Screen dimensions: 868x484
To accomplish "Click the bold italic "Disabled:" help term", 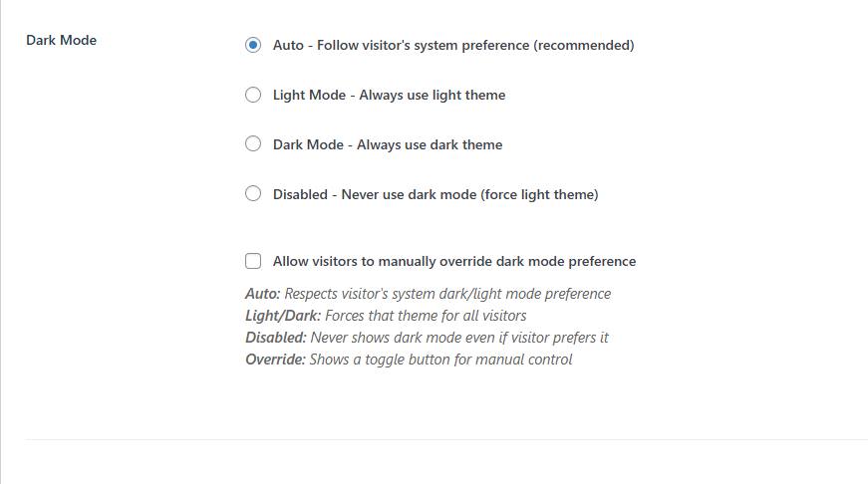I will [x=275, y=338].
